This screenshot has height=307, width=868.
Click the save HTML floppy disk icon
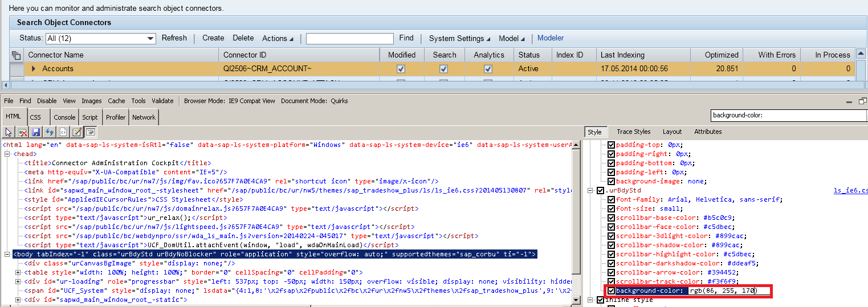pyautogui.click(x=36, y=132)
